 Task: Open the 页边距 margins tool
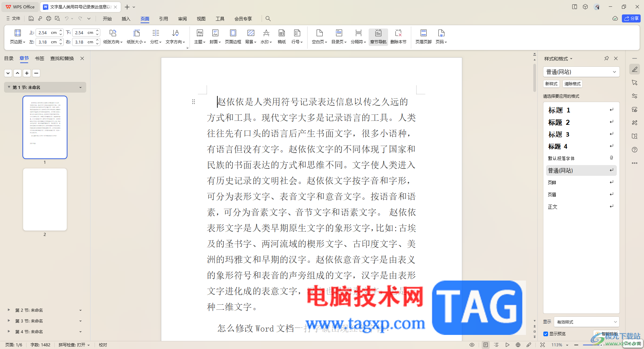[x=17, y=37]
